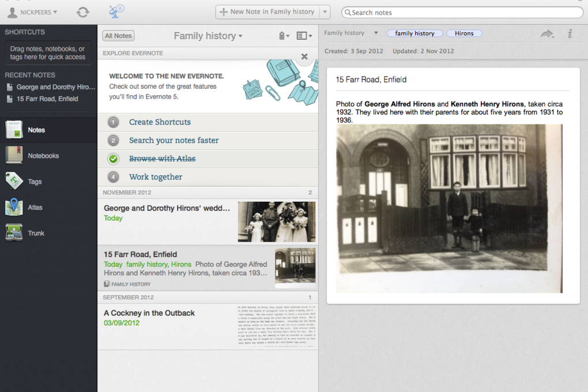The image size is (588, 392).
Task: Click the document icon beside 15 Farr Road recent note
Action: (x=10, y=99)
